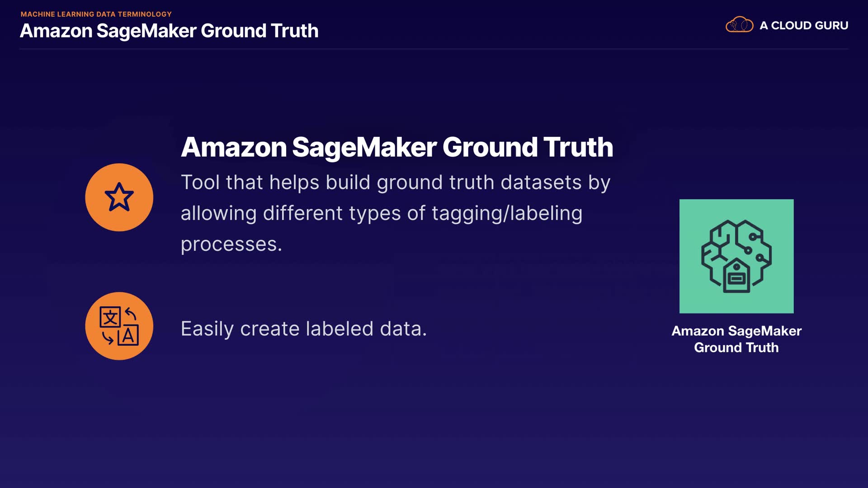Click the horizontal divider line under header
The height and width of the screenshot is (488, 868).
[x=434, y=48]
